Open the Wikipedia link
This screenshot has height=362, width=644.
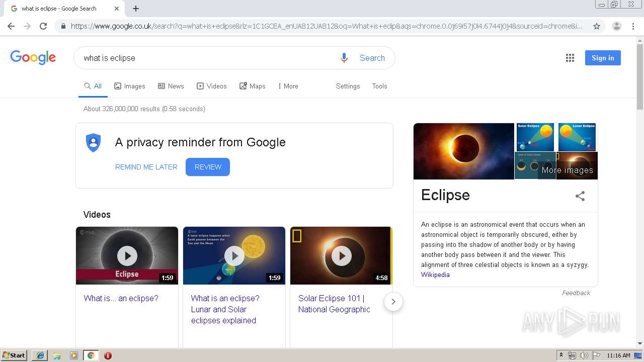click(x=435, y=275)
